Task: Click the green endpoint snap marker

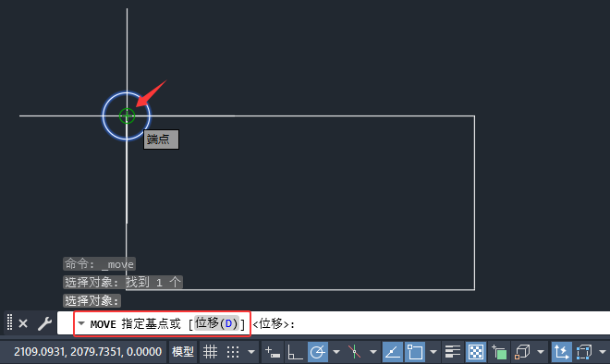Action: click(127, 115)
